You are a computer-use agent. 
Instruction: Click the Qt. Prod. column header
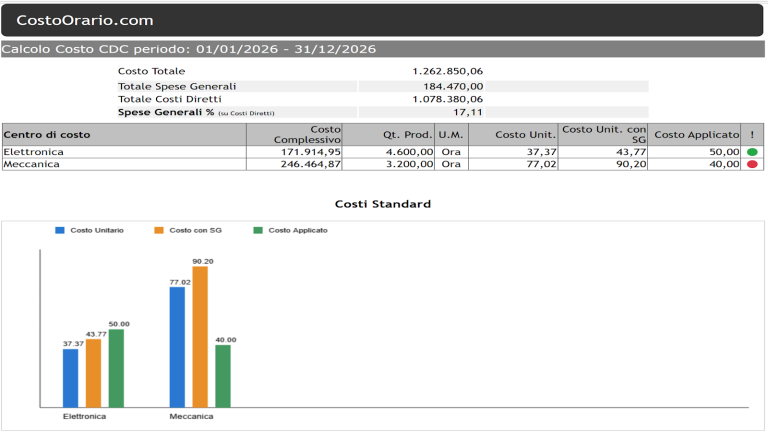click(x=407, y=134)
